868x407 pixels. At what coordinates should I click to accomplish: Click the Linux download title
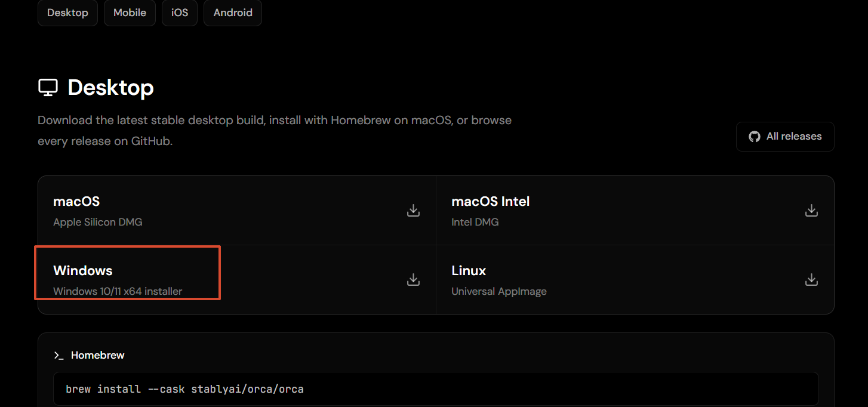469,270
